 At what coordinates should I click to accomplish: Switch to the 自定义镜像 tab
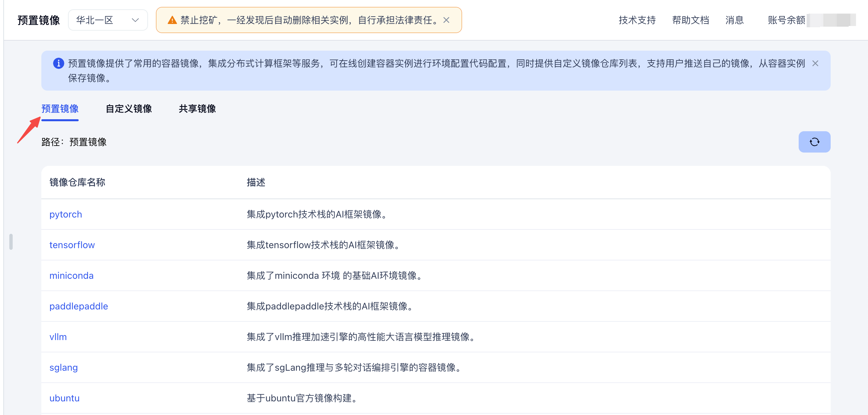click(128, 109)
